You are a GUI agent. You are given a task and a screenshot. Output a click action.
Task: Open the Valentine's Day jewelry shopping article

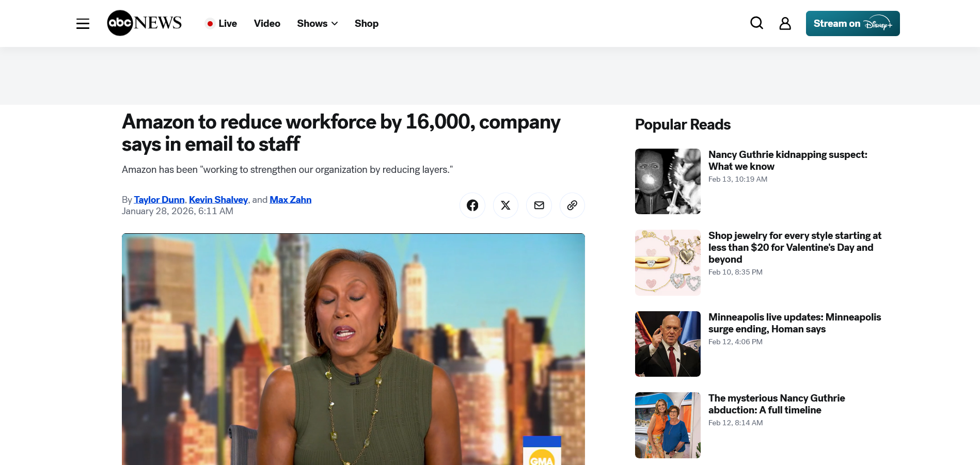tap(795, 247)
